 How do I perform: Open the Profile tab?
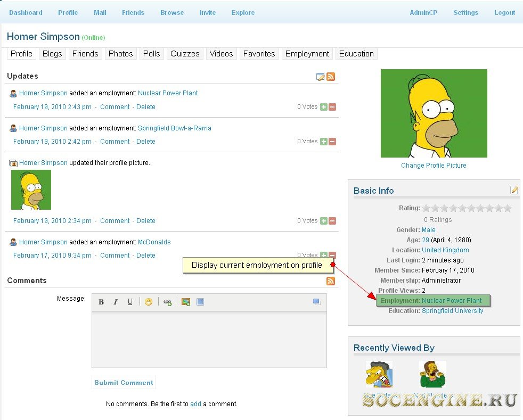[x=21, y=54]
